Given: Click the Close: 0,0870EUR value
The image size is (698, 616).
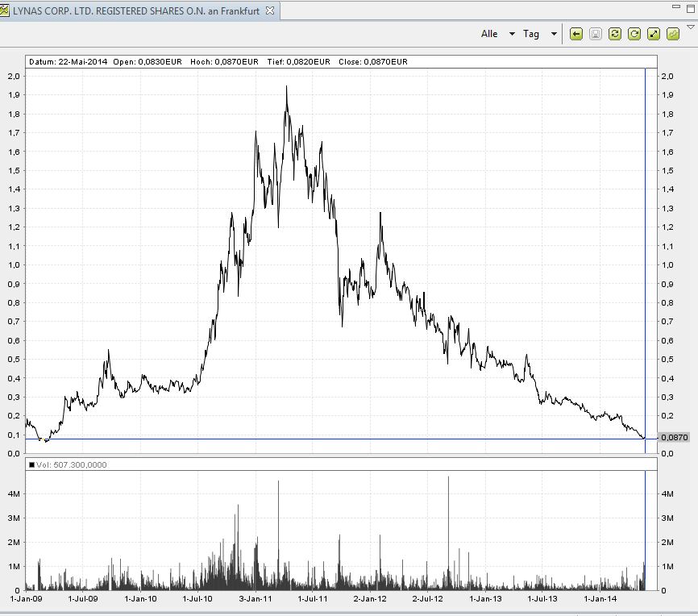Looking at the screenshot, I should [x=373, y=62].
